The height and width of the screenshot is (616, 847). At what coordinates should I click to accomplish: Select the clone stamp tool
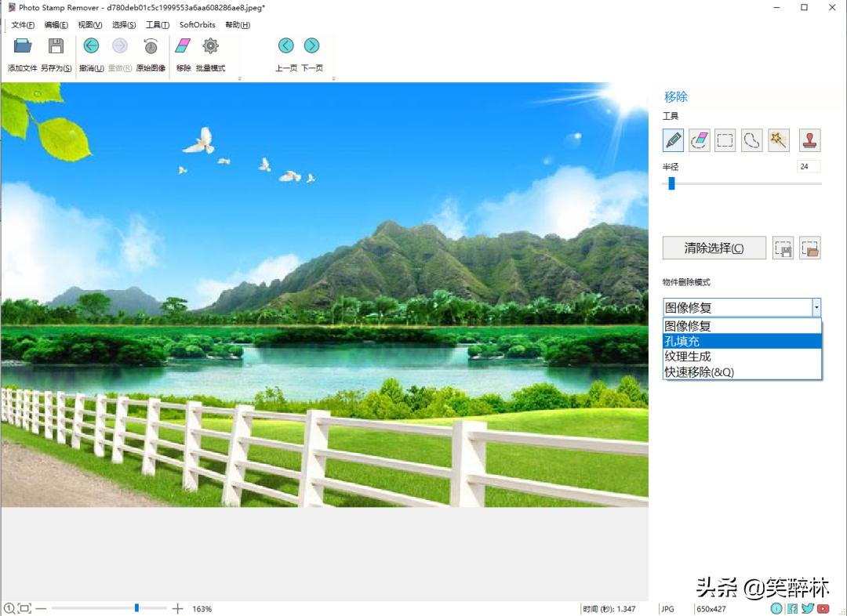pos(809,140)
